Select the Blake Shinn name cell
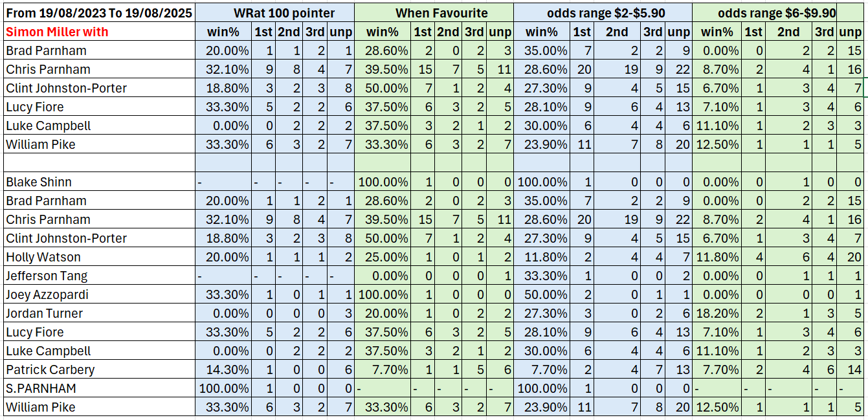 pos(98,182)
